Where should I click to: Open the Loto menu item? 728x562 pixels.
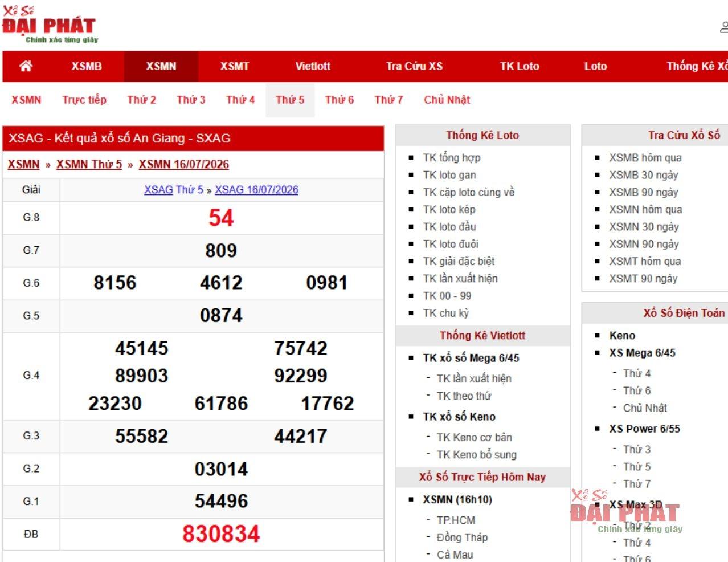[x=595, y=66]
